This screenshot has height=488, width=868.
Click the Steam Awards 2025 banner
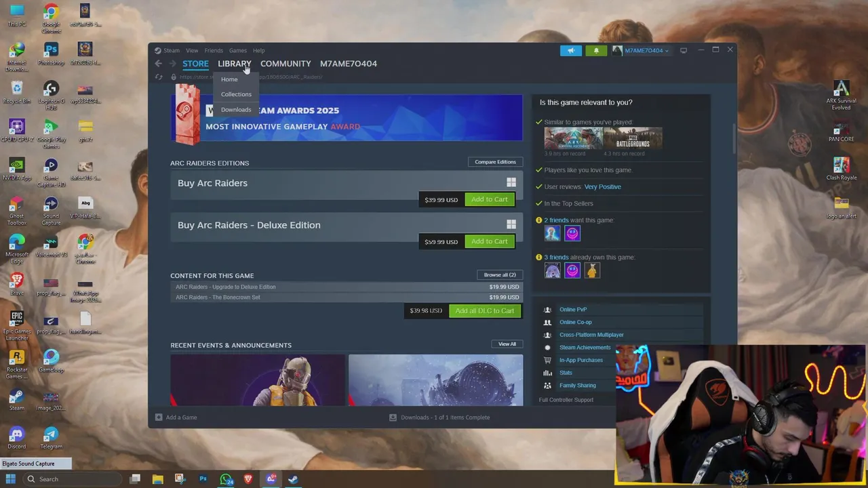tap(347, 118)
